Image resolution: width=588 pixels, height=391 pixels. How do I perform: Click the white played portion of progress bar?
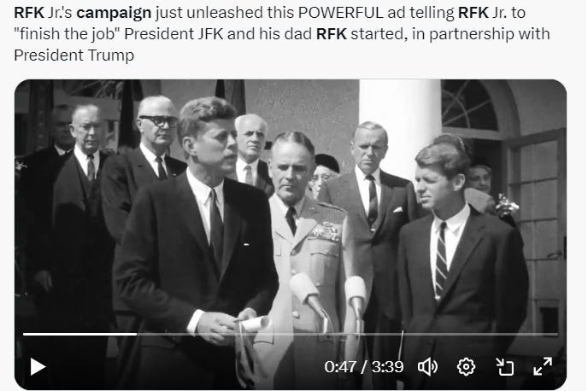pos(79,334)
